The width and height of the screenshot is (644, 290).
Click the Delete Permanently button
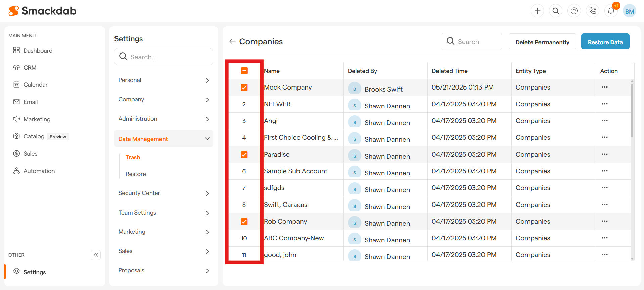[542, 42]
